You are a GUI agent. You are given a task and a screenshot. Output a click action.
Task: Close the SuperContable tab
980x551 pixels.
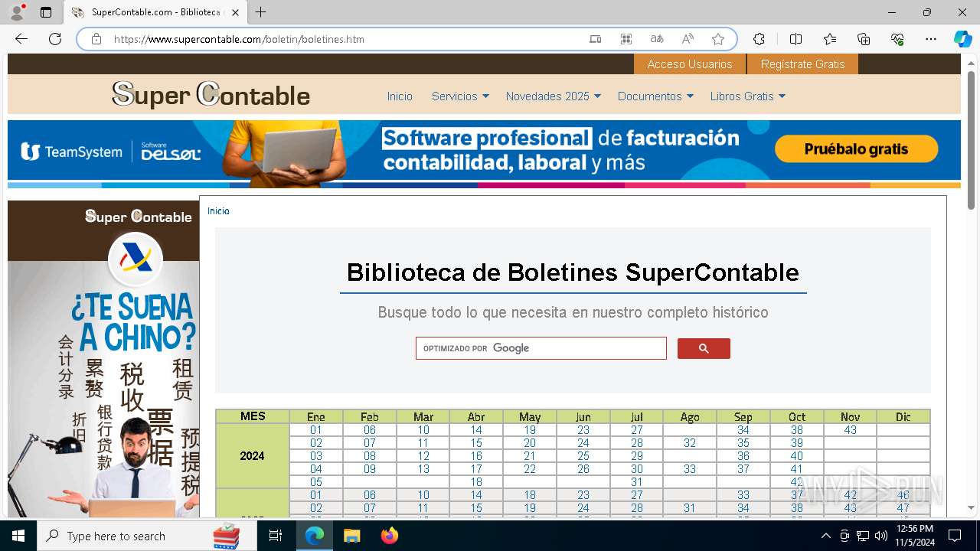coord(235,12)
